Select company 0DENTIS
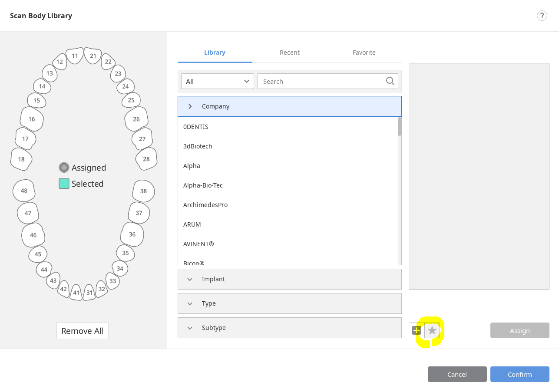Viewport: 559px width, 392px height. (x=288, y=127)
